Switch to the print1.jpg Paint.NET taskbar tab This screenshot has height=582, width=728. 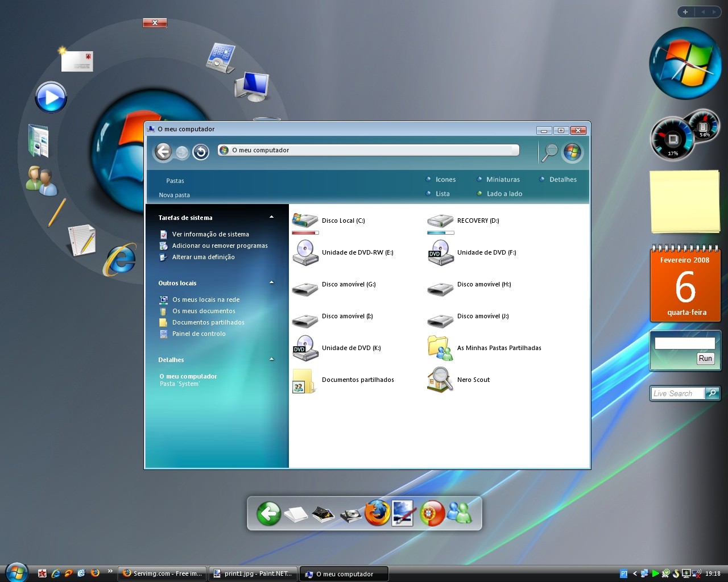(253, 573)
